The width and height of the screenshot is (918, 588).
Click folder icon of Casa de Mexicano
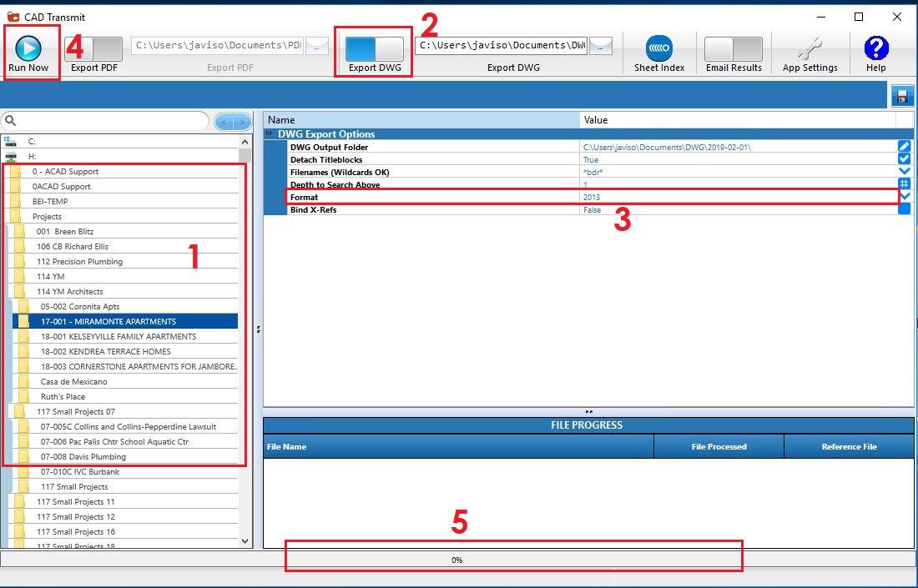coord(23,381)
